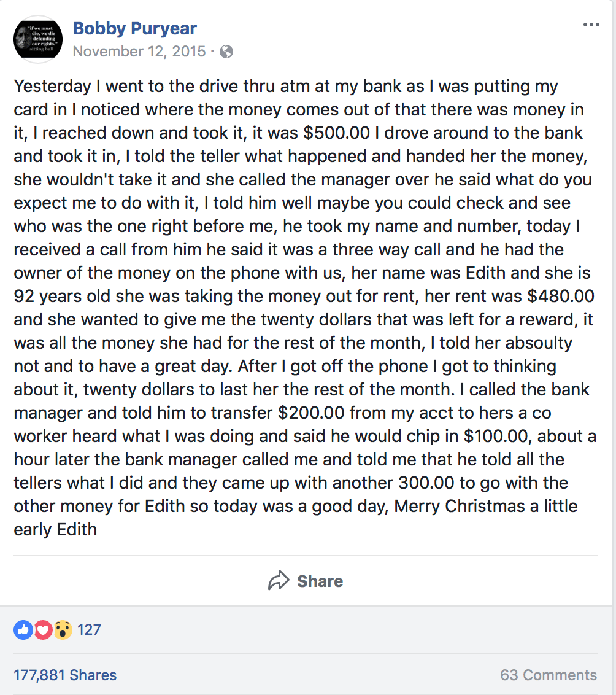Click the $100.00 chip-in amount in the post
This screenshot has height=695, width=616.
[x=497, y=436]
